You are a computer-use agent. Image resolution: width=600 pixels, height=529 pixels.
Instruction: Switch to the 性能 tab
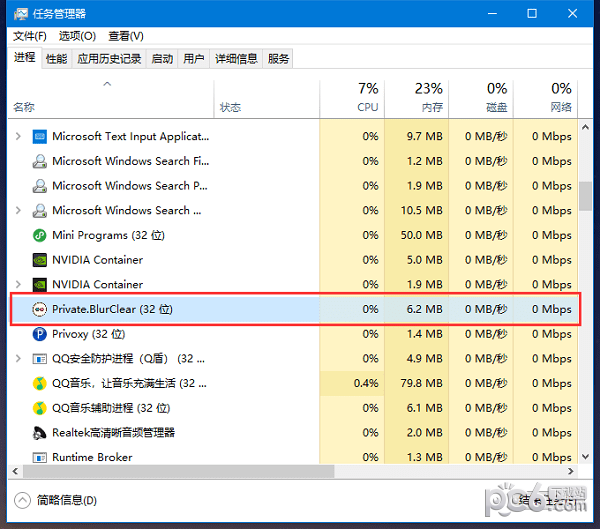[57, 59]
